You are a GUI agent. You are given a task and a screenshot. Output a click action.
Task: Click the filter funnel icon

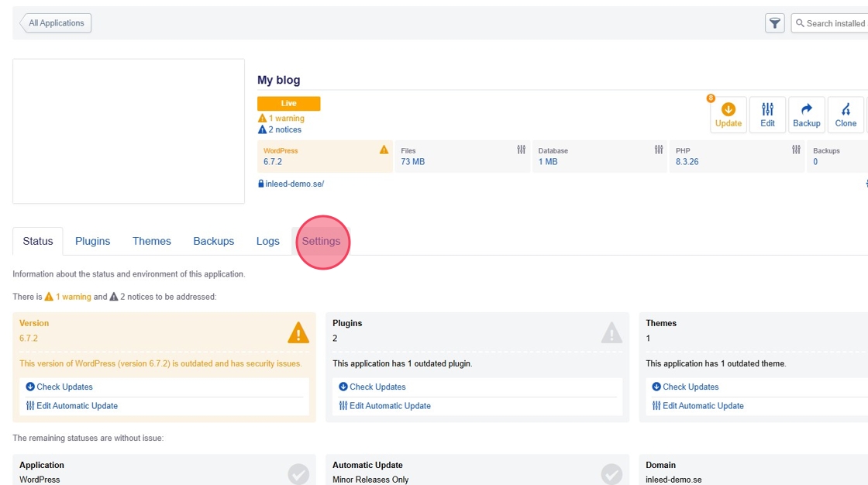pyautogui.click(x=774, y=23)
